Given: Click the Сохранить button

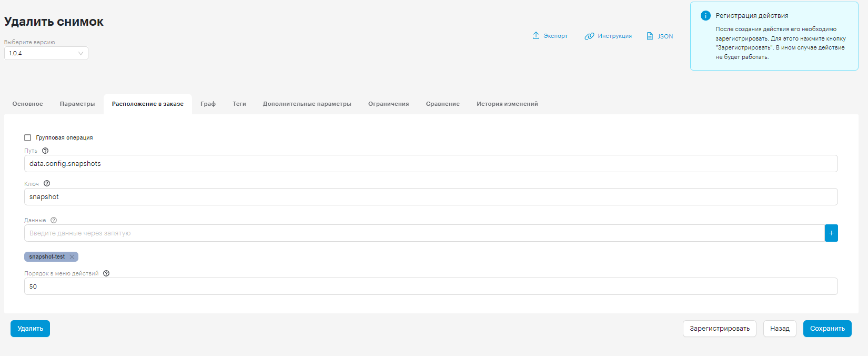Looking at the screenshot, I should pyautogui.click(x=827, y=329).
